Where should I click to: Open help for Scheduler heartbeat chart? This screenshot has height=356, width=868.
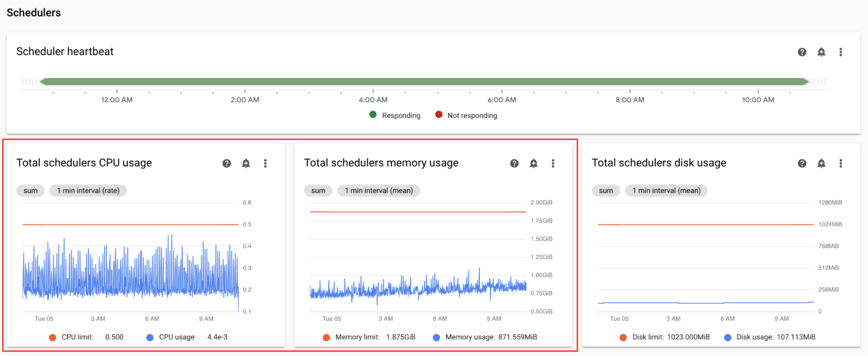(802, 52)
